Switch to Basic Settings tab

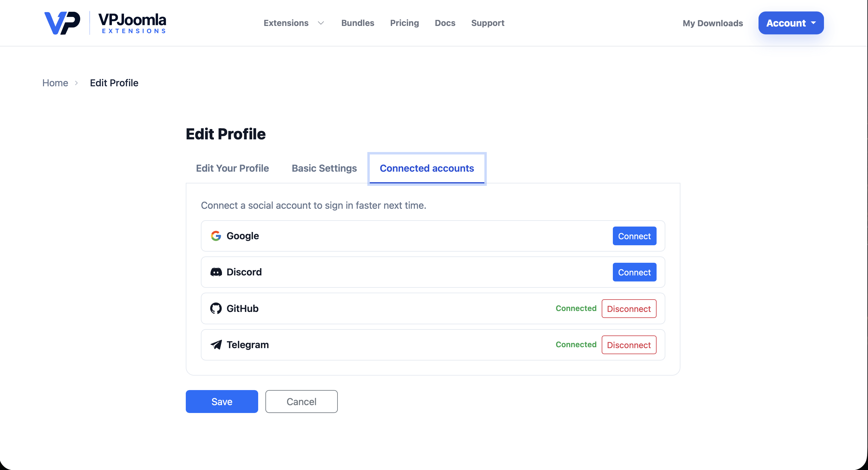pyautogui.click(x=324, y=168)
